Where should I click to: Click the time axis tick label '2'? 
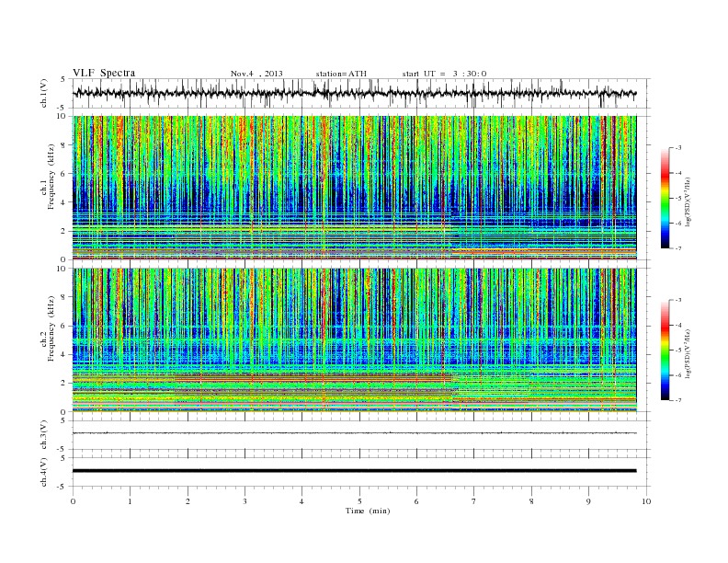click(188, 501)
